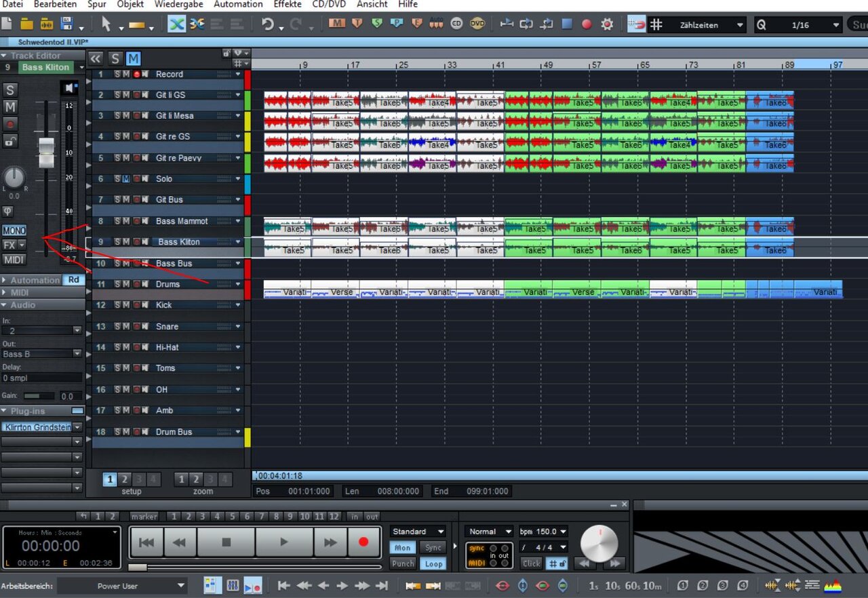Click the DVD disc icon in toolbar
Image resolution: width=868 pixels, height=598 pixels.
(477, 24)
